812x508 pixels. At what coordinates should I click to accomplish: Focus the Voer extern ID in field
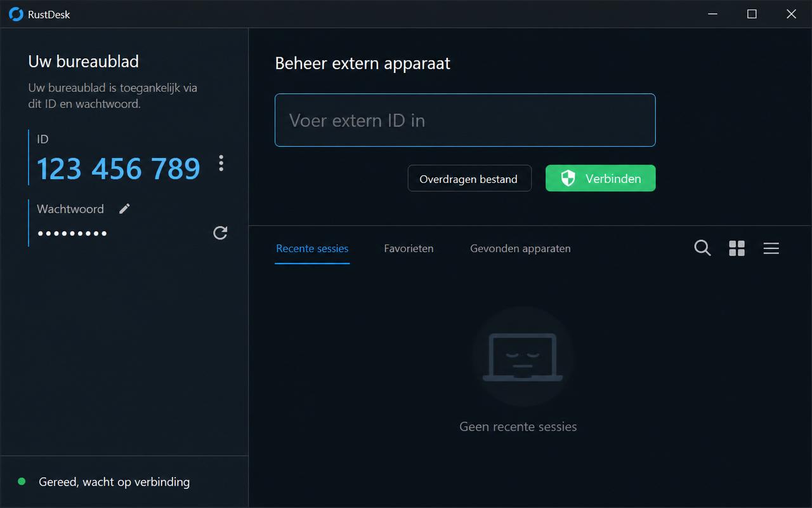465,120
